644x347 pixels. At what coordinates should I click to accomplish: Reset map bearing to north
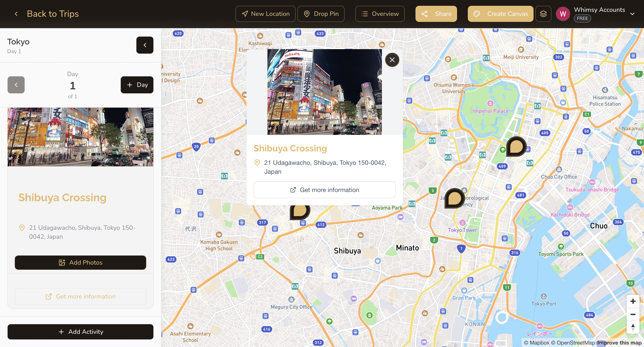tap(633, 327)
